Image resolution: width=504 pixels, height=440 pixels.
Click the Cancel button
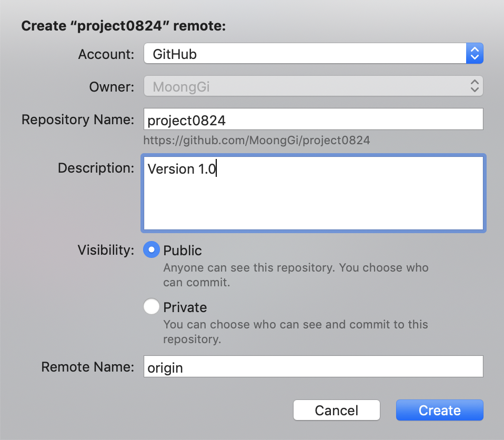click(x=337, y=410)
